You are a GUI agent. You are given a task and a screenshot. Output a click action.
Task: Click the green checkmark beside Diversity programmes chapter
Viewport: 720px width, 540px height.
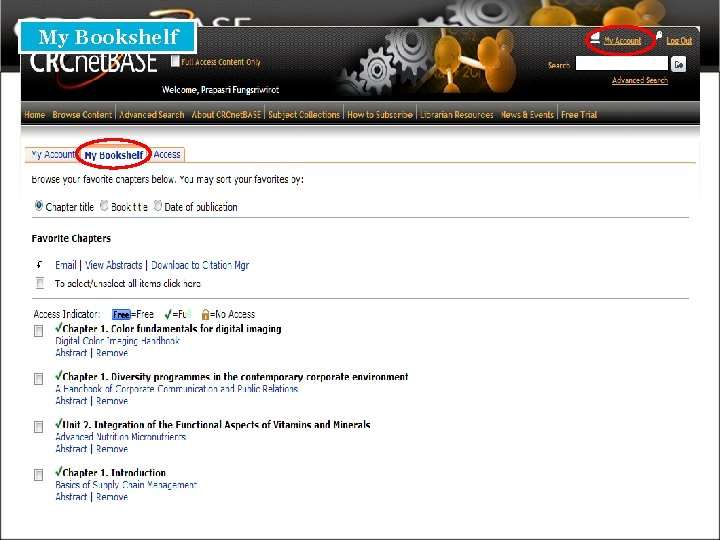click(x=58, y=376)
